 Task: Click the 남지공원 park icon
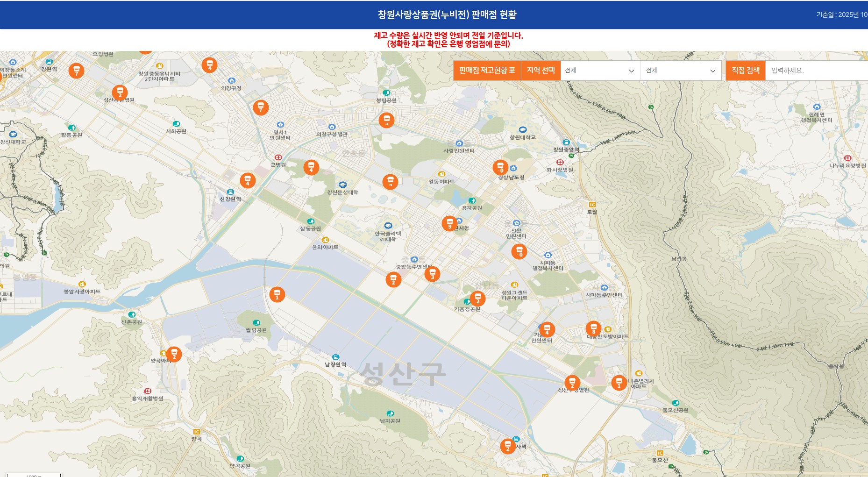click(x=390, y=413)
